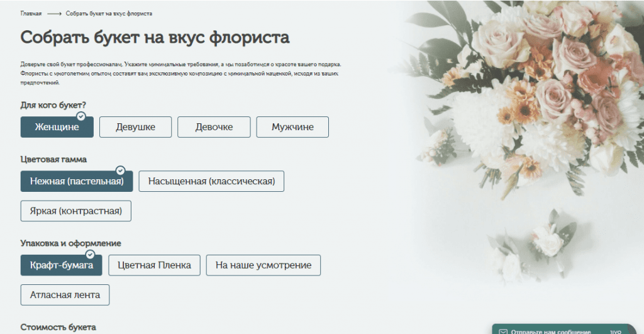The image size is (644, 334).
Task: Choose Яркая (контрастная) color palette
Action: (75, 211)
